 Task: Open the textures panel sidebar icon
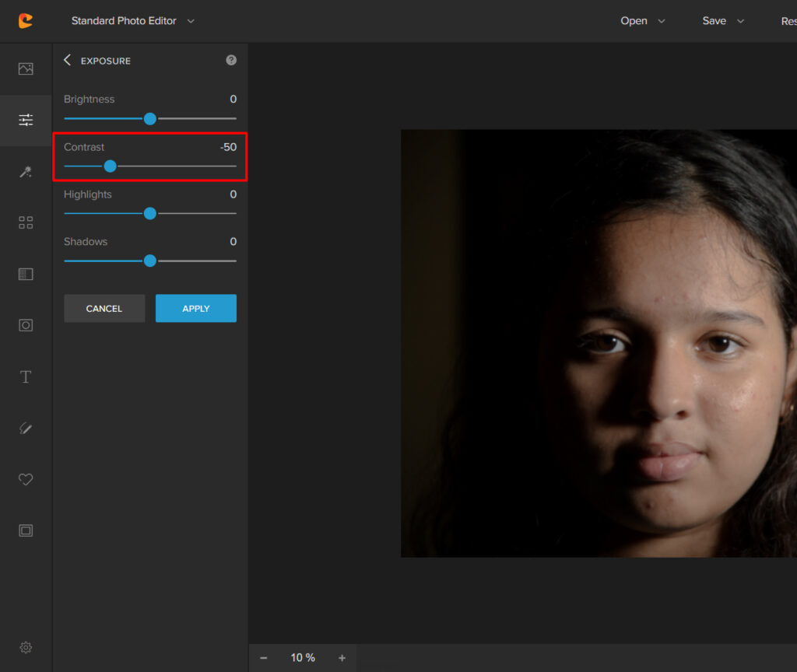(26, 275)
